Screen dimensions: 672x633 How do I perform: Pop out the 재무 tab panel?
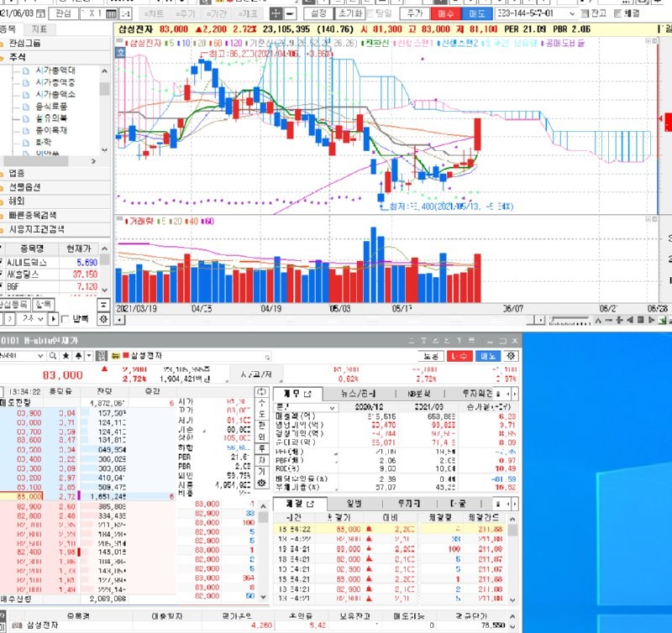point(307,394)
